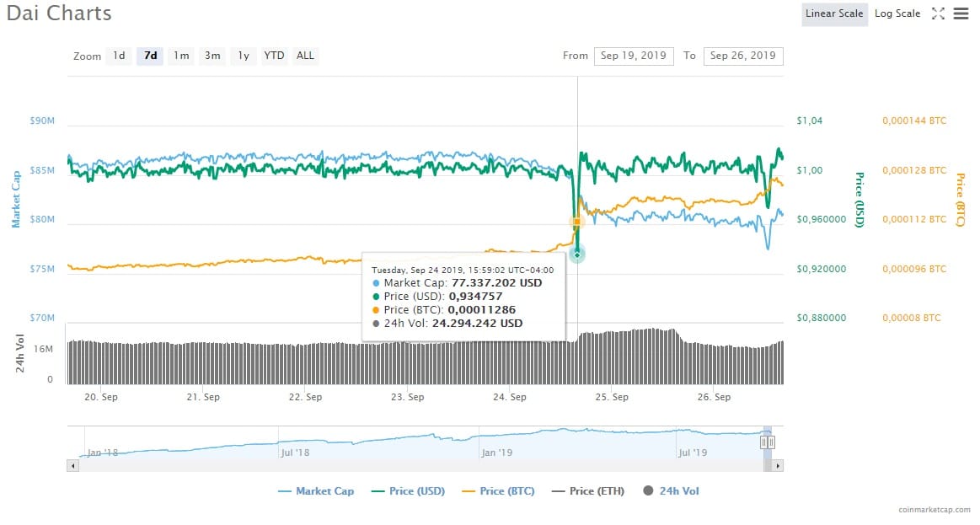The image size is (980, 525).
Task: Switch to Log Scale
Action: 897,13
